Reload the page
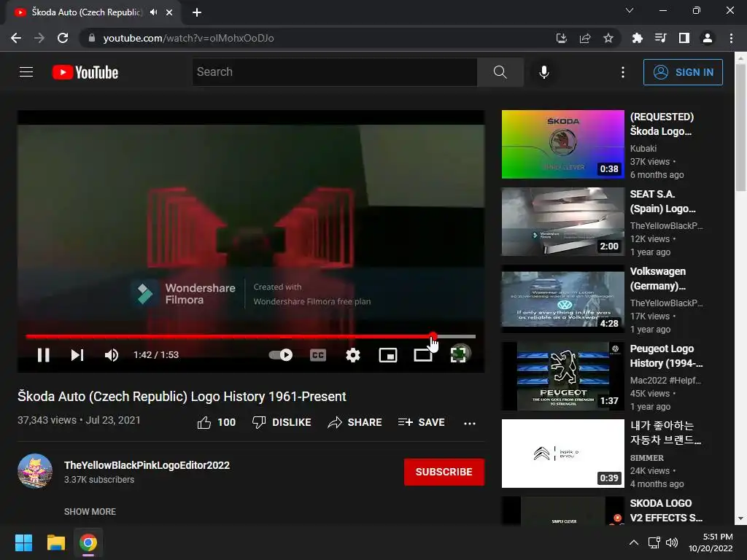 coord(63,38)
